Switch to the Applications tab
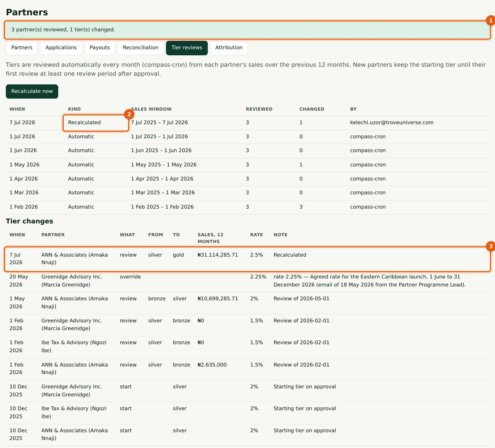 tap(61, 48)
